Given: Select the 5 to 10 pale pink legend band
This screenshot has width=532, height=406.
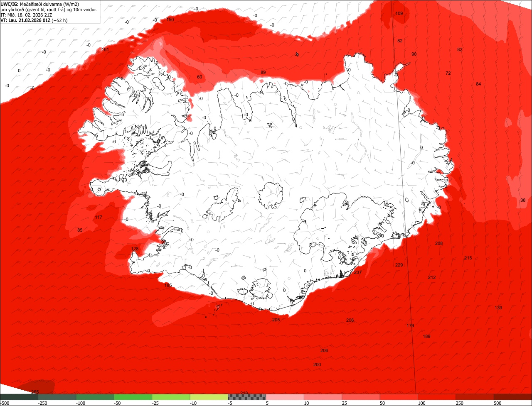Looking at the screenshot, I should pyautogui.click(x=285, y=397).
